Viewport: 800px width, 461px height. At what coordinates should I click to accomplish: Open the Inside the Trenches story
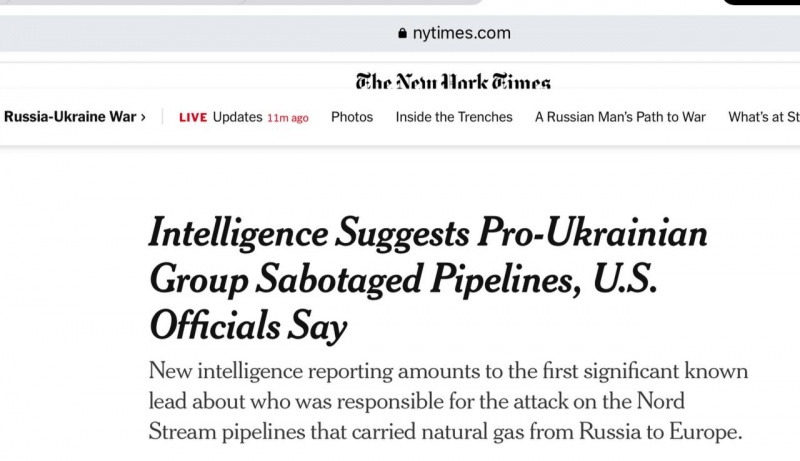pos(454,117)
